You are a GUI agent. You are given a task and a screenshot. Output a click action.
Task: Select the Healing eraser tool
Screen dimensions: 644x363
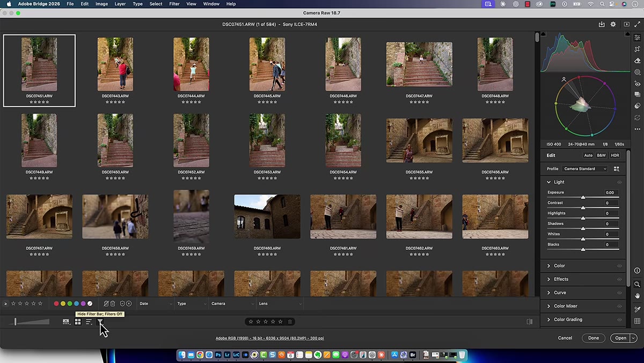(x=637, y=61)
